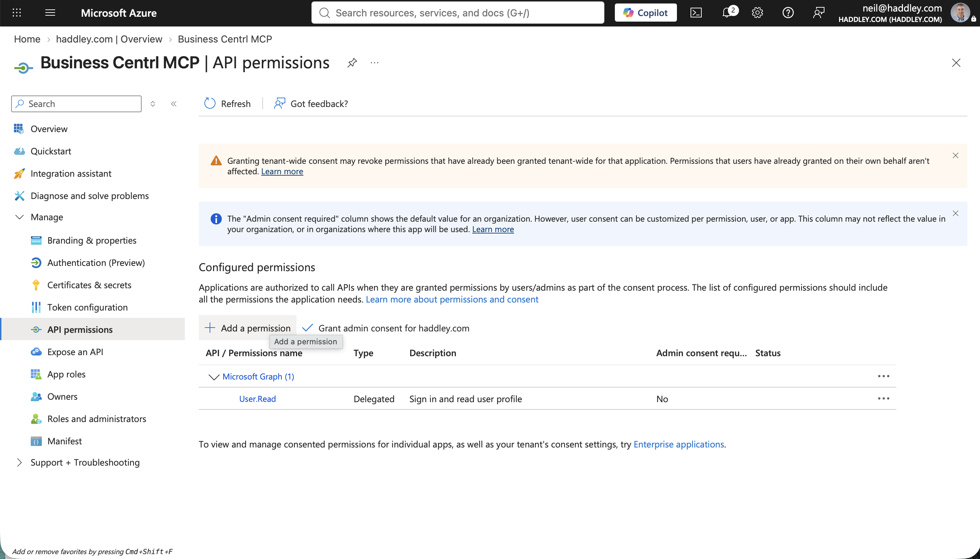
Task: Open Owners page
Action: click(x=62, y=396)
